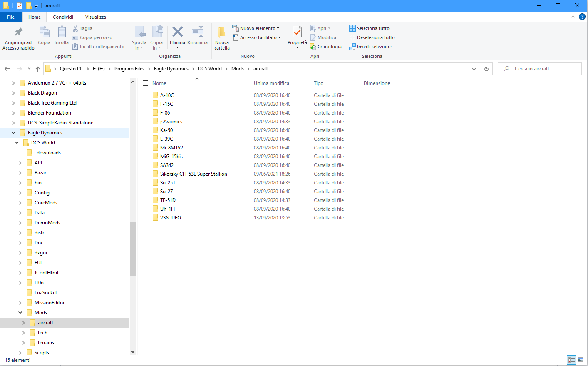Expand the terrains tree node
The height and width of the screenshot is (366, 588).
click(23, 343)
